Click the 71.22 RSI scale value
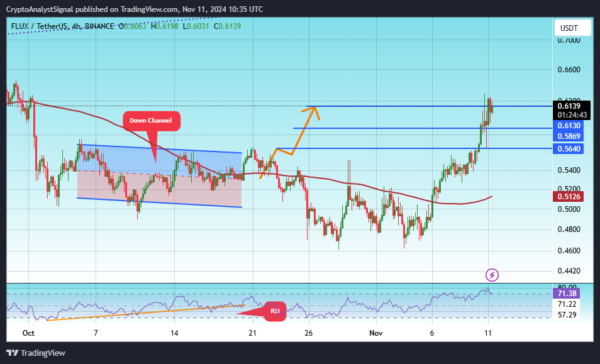Viewport: 600px width, 364px height. point(567,304)
